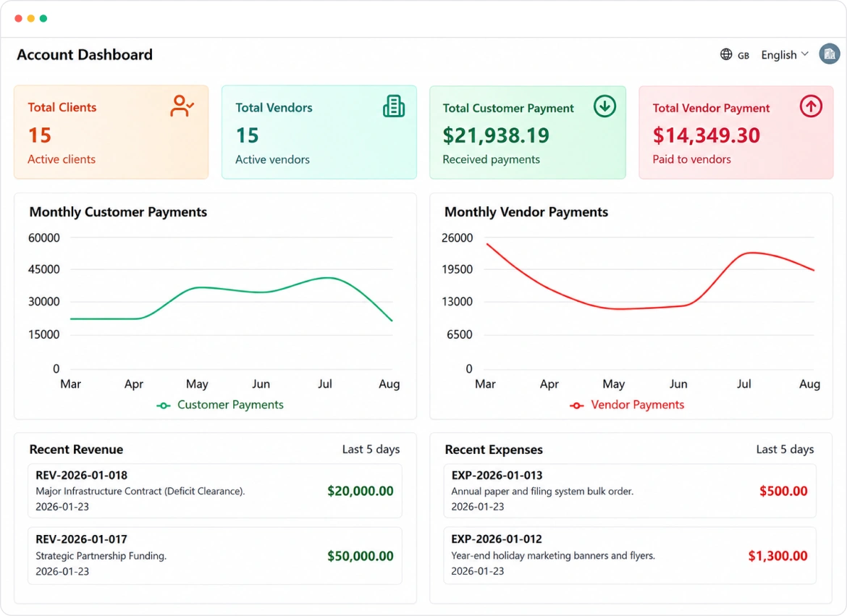Click the red window close dot

[x=18, y=18]
